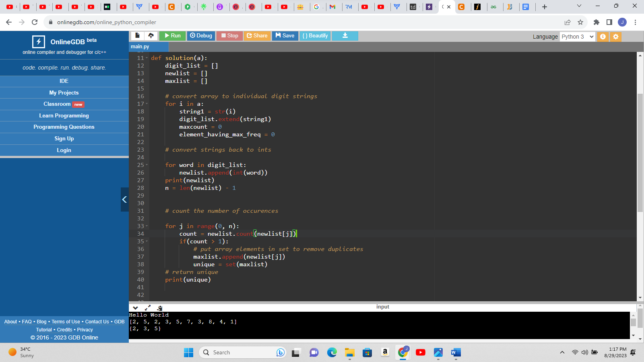
Task: Open IDE from the sidebar
Action: coord(64,81)
